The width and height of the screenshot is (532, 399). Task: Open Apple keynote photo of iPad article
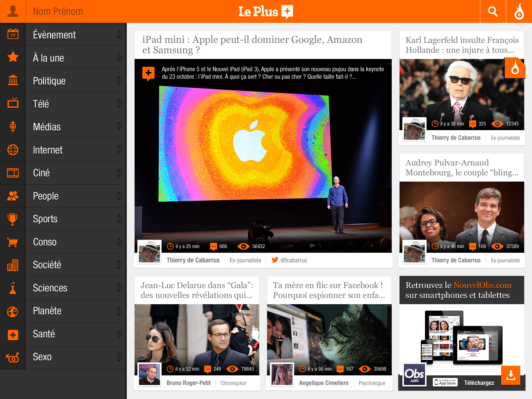tap(263, 156)
